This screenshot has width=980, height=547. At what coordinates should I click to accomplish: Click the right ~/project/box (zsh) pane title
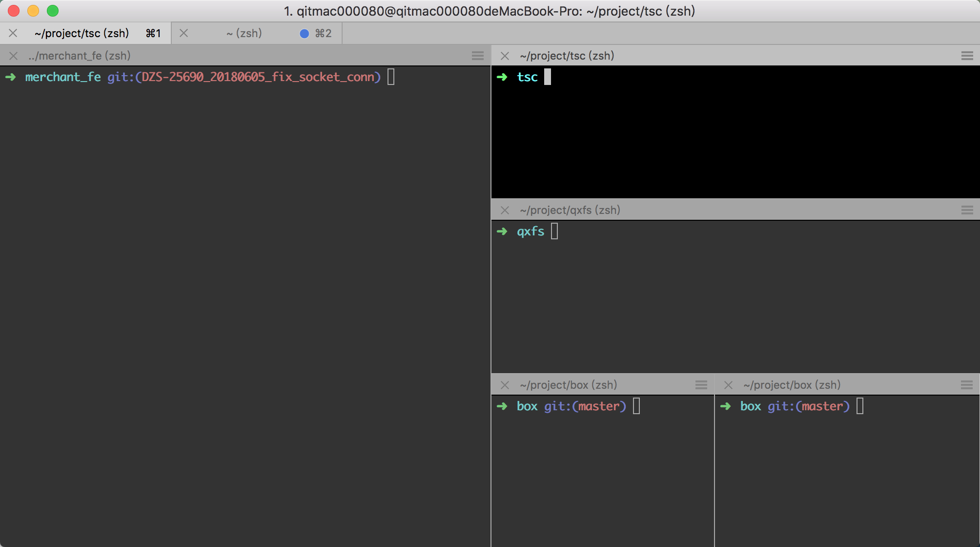pyautogui.click(x=792, y=385)
